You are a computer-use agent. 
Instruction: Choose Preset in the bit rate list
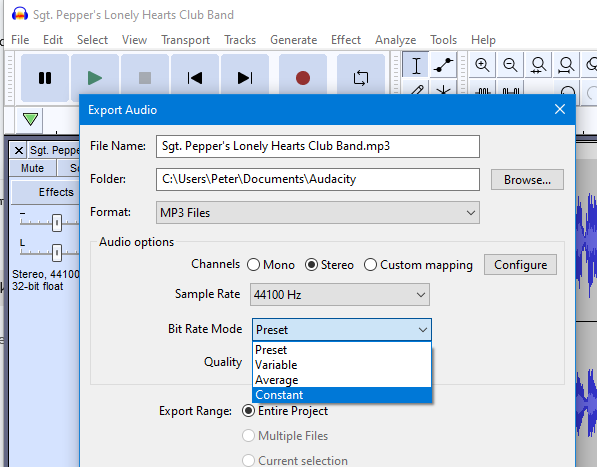coord(342,350)
